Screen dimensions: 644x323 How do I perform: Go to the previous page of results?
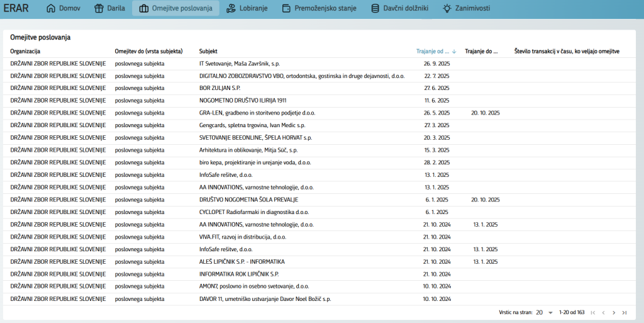coord(603,312)
